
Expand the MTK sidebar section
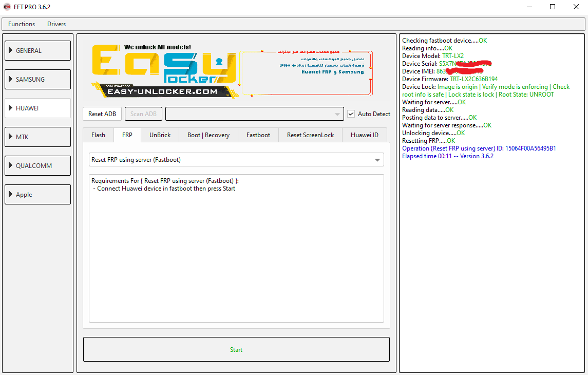[x=37, y=137]
